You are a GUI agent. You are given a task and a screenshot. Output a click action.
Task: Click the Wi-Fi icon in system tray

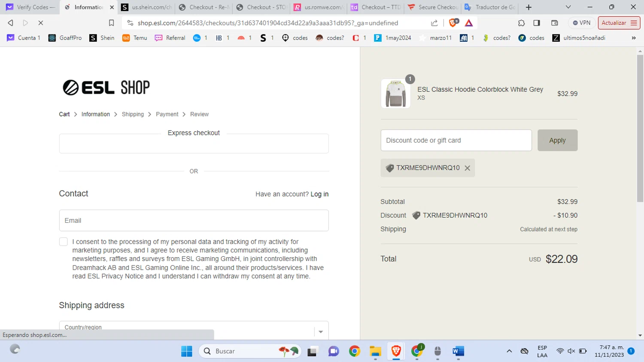560,351
